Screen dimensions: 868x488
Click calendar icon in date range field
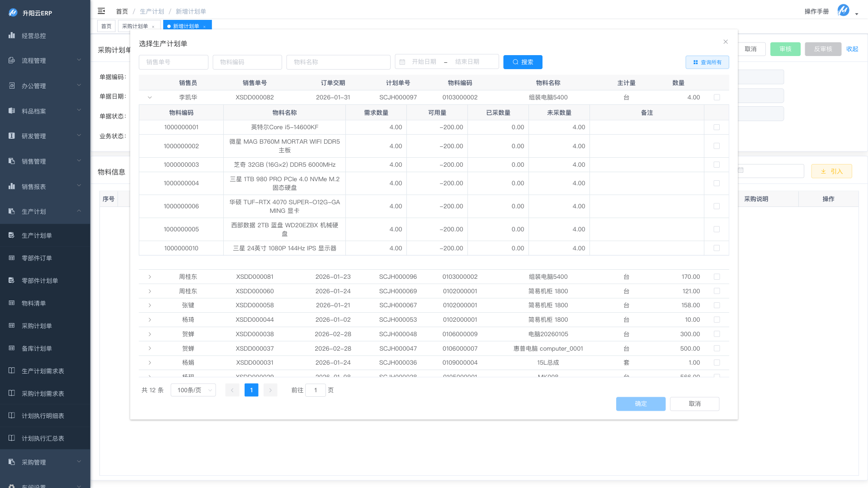coord(402,62)
